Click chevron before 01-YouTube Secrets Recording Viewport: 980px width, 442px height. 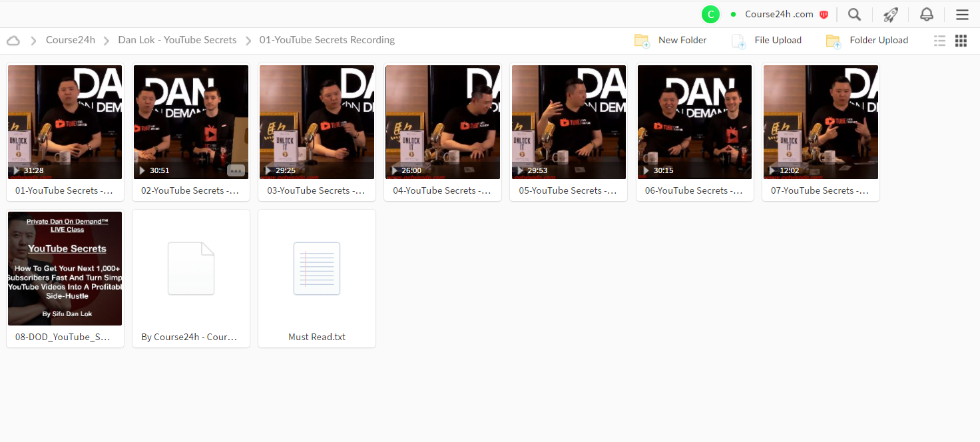click(x=248, y=41)
